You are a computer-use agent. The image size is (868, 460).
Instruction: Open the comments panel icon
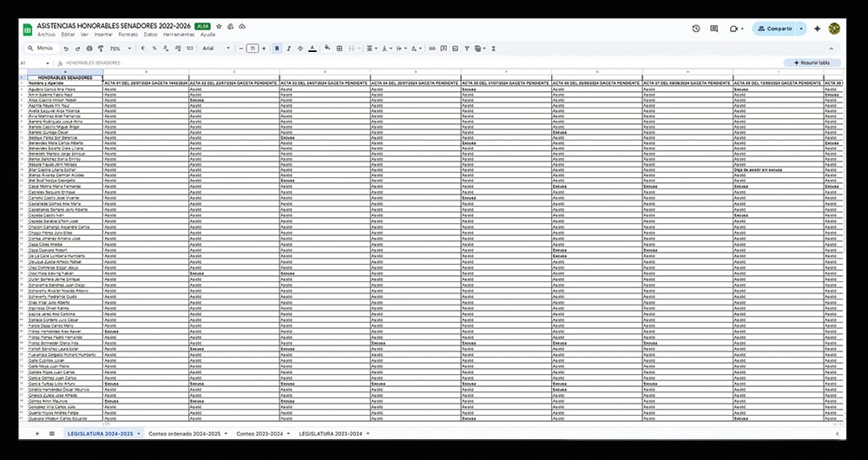pyautogui.click(x=714, y=29)
